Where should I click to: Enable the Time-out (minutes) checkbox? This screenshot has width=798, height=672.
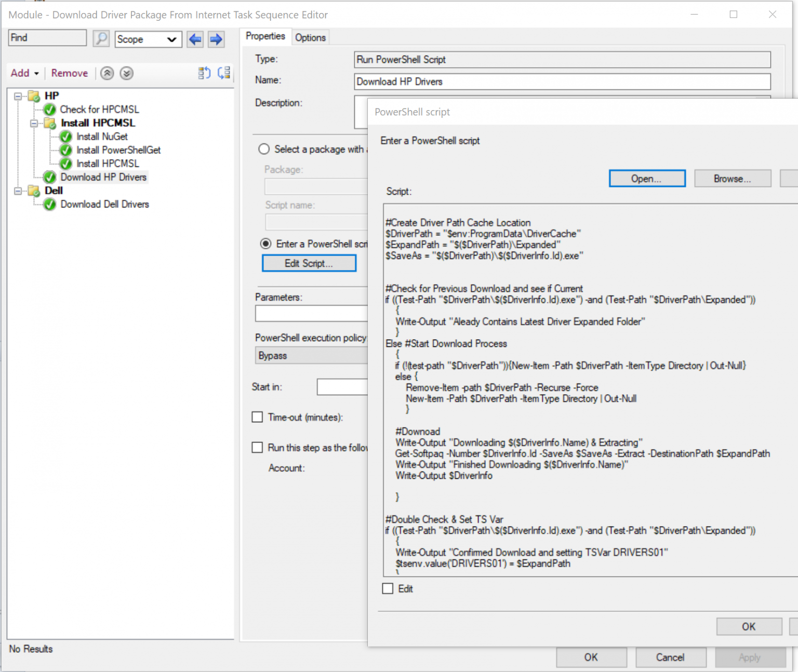[257, 416]
